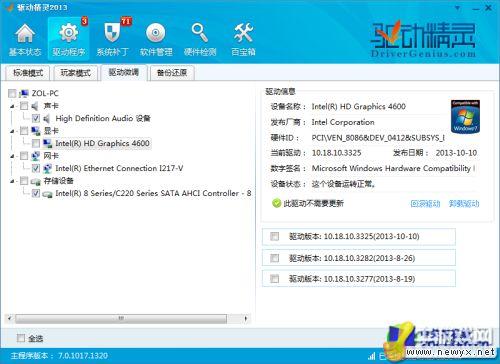Switch to the 备份还原 tab
Image resolution: width=500 pixels, height=364 pixels.
tap(172, 73)
